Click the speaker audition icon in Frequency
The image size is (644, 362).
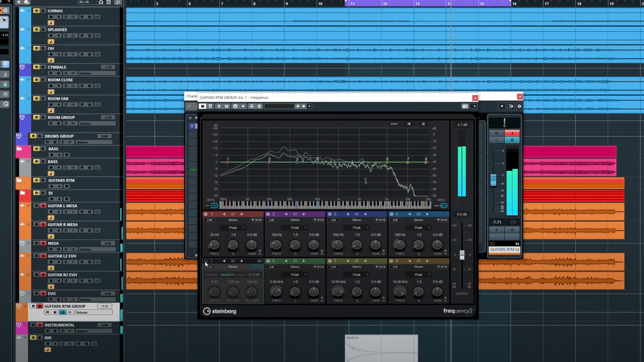[x=409, y=124]
